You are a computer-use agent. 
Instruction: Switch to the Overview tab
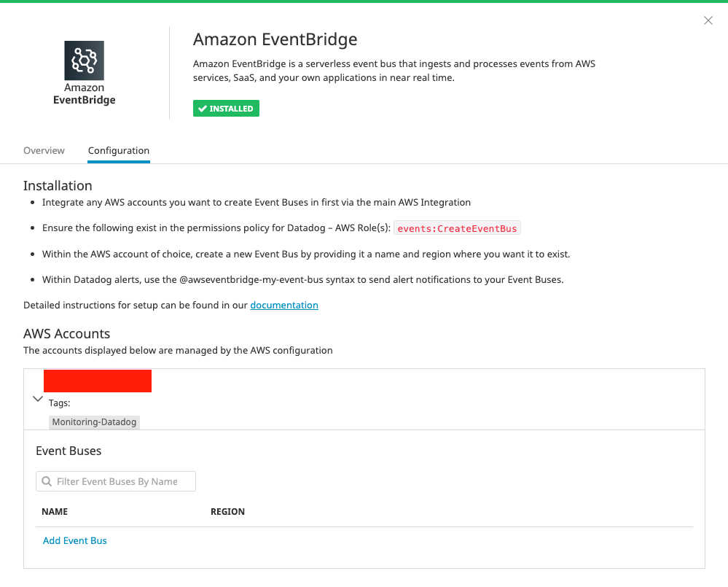pos(44,150)
